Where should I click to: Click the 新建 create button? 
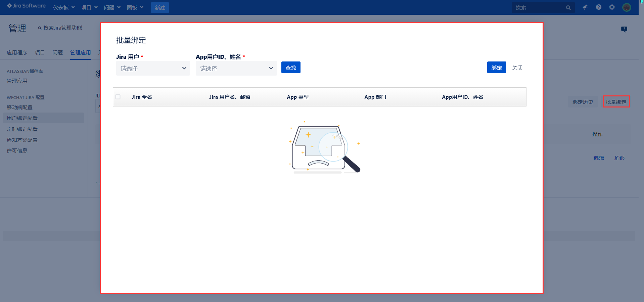point(160,7)
